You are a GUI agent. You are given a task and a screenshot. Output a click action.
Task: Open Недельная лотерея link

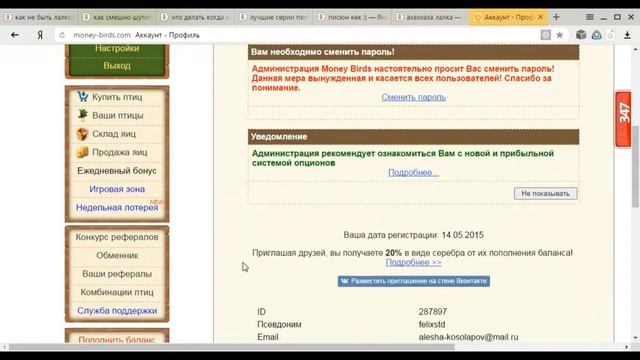pos(117,207)
